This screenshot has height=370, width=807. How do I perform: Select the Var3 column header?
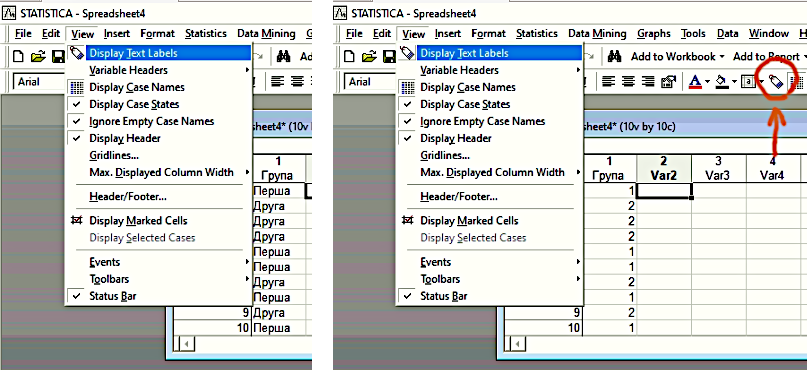tap(719, 168)
